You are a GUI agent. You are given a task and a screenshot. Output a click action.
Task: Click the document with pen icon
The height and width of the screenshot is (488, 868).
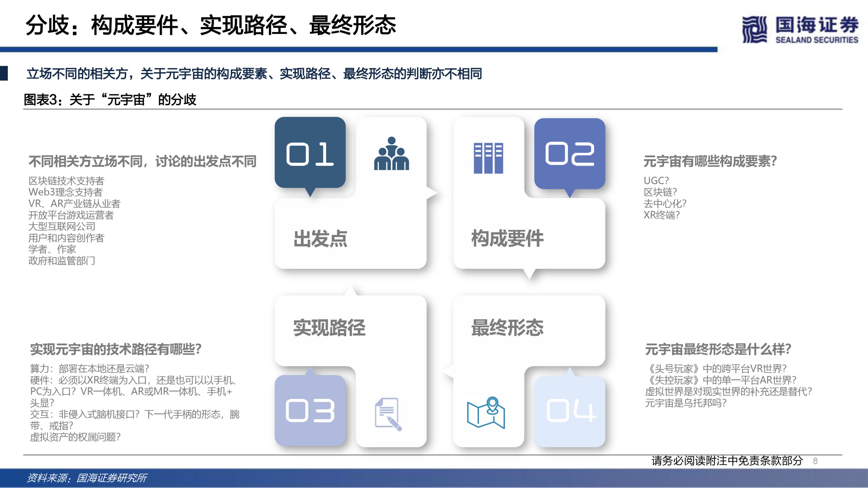[x=388, y=414]
